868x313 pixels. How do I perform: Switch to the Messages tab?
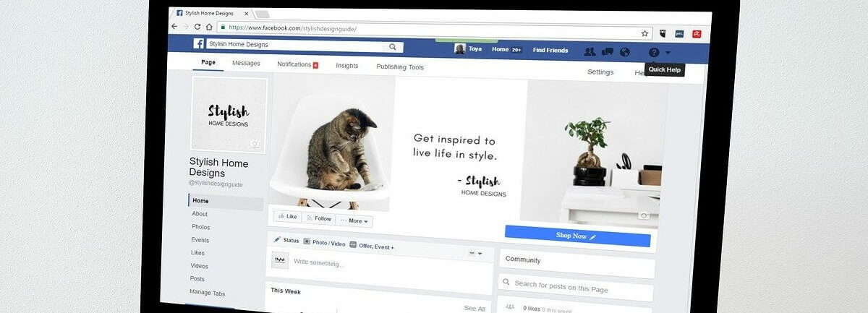pyautogui.click(x=246, y=64)
